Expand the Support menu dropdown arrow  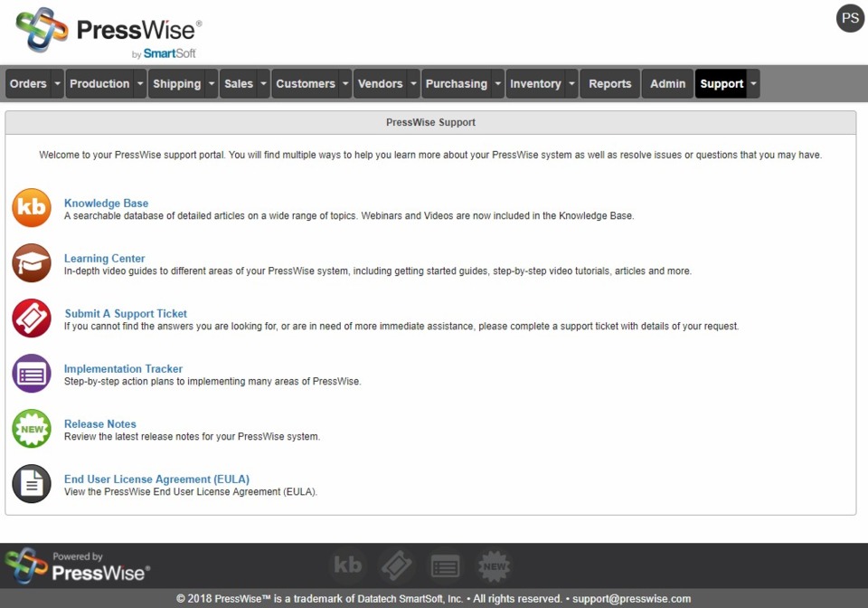click(x=754, y=84)
